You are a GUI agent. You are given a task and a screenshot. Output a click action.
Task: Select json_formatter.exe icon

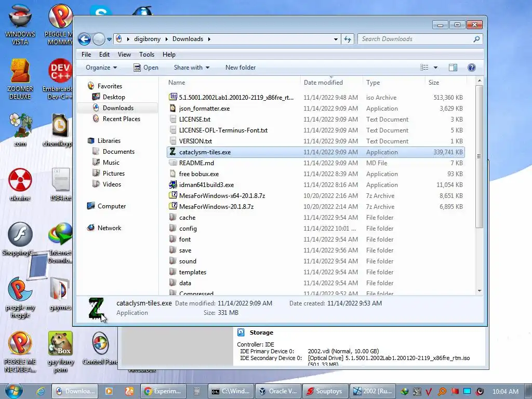tap(173, 108)
